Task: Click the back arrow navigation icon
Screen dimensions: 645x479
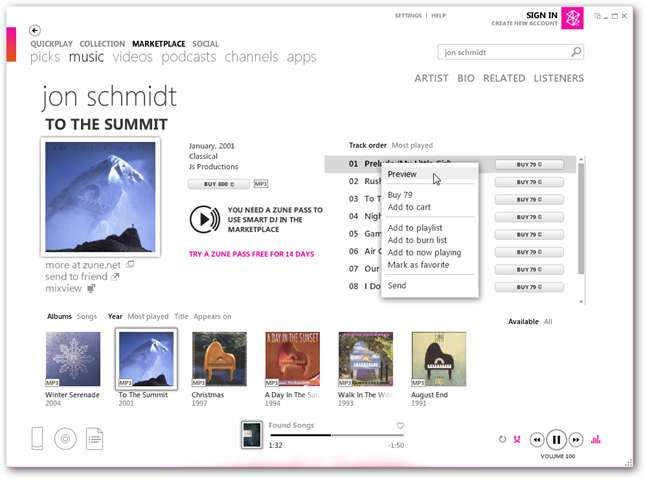Action: pyautogui.click(x=35, y=30)
